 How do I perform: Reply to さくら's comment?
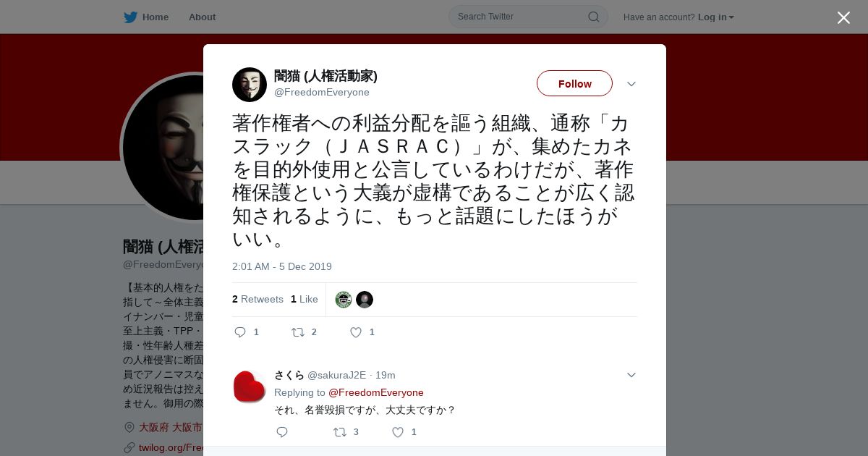click(282, 432)
